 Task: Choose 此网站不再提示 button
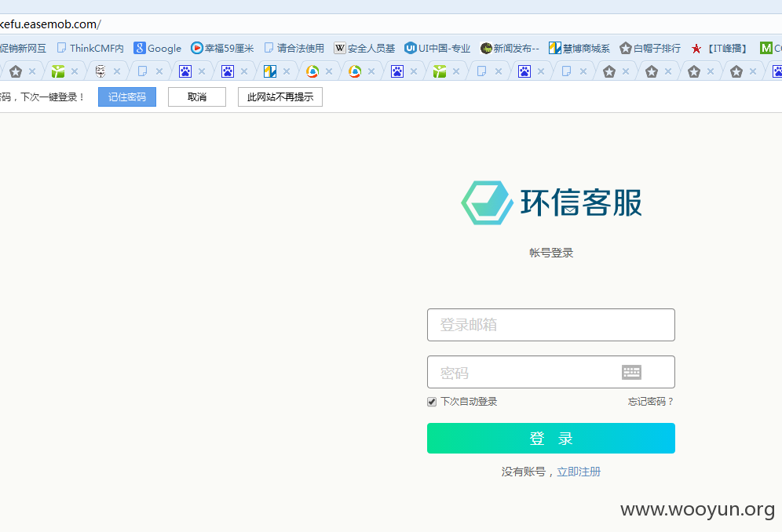280,97
